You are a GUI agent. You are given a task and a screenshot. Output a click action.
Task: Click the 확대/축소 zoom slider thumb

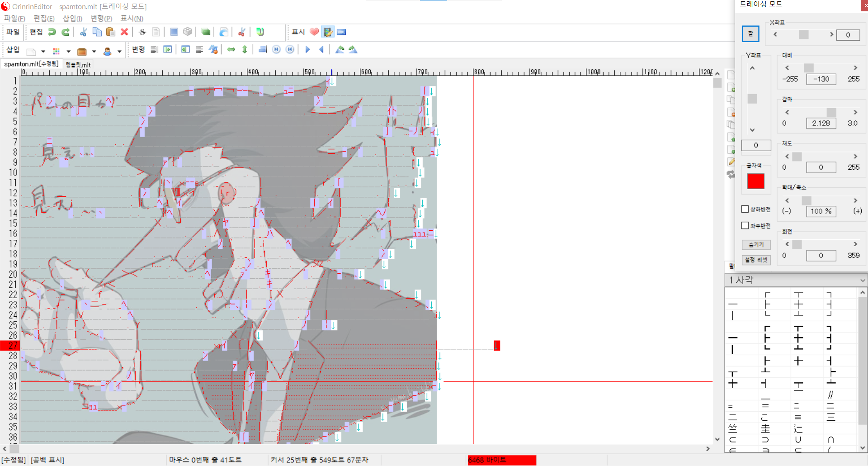click(x=807, y=200)
